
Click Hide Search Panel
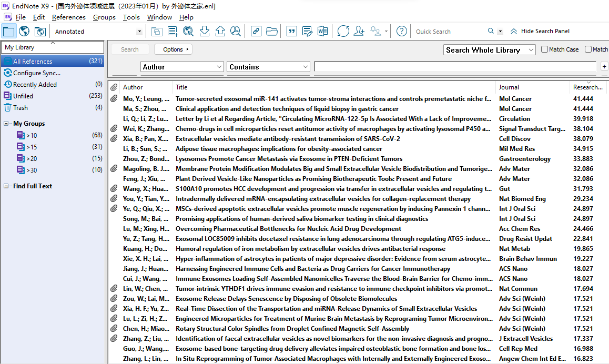[540, 31]
